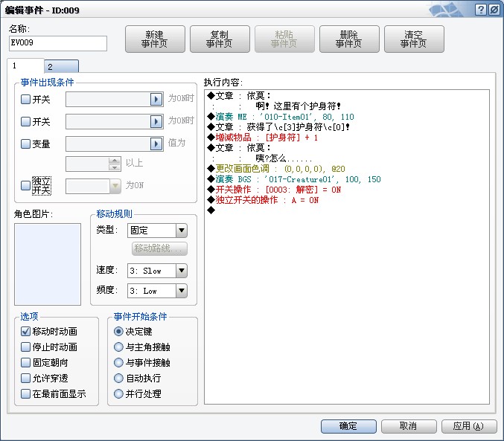Check 固定朝向 option
Viewport: 504px width, 441px height.
(x=25, y=363)
